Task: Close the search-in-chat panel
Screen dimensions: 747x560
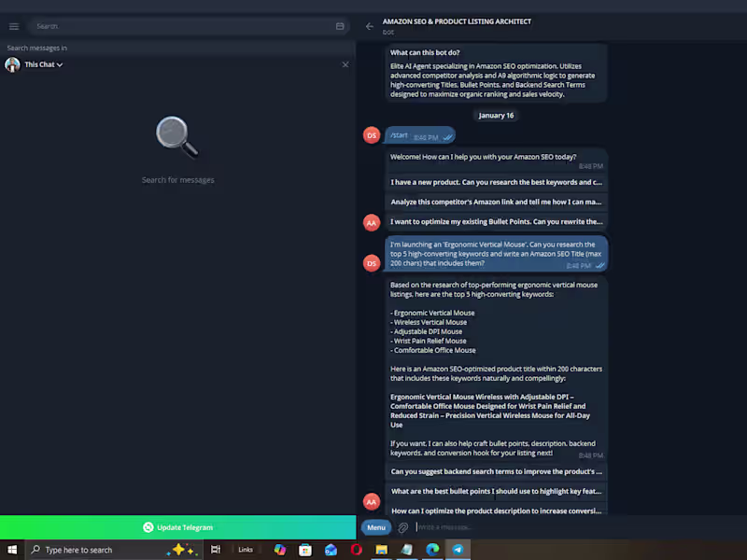Action: coord(345,64)
